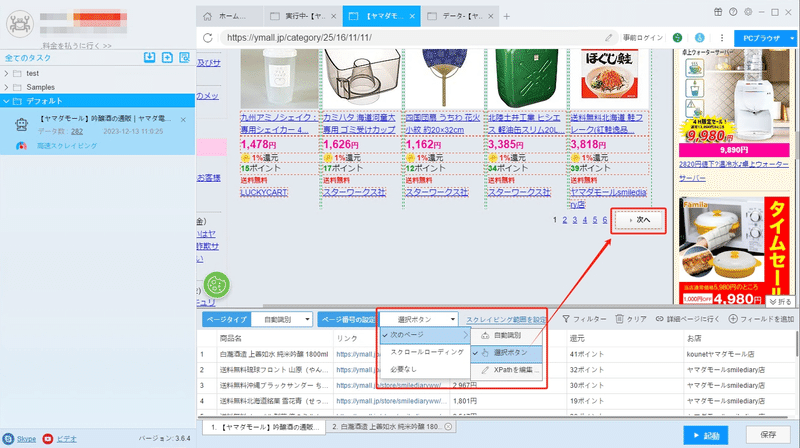Click the 次へ pagination button
800x448 pixels.
[x=639, y=220]
